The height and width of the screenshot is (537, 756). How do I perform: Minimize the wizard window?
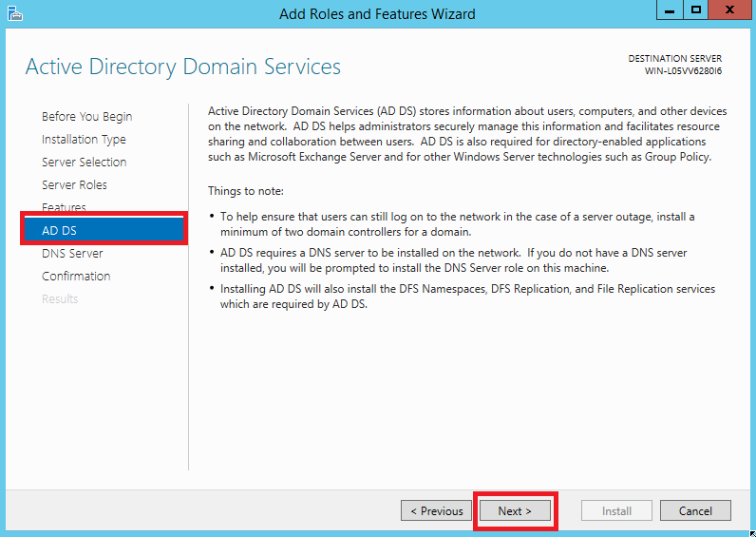[x=670, y=10]
